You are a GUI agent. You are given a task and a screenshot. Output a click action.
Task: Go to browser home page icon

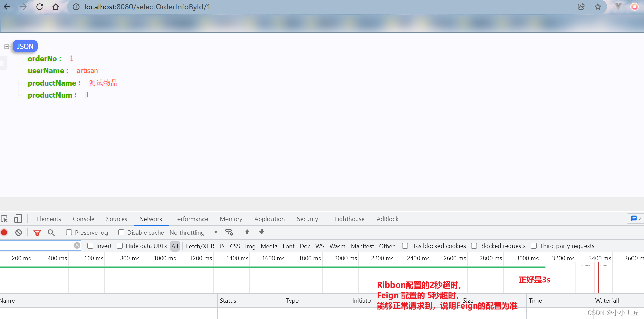pos(56,7)
